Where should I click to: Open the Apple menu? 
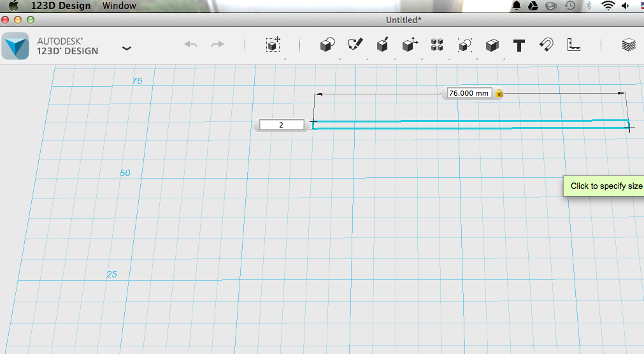click(13, 5)
